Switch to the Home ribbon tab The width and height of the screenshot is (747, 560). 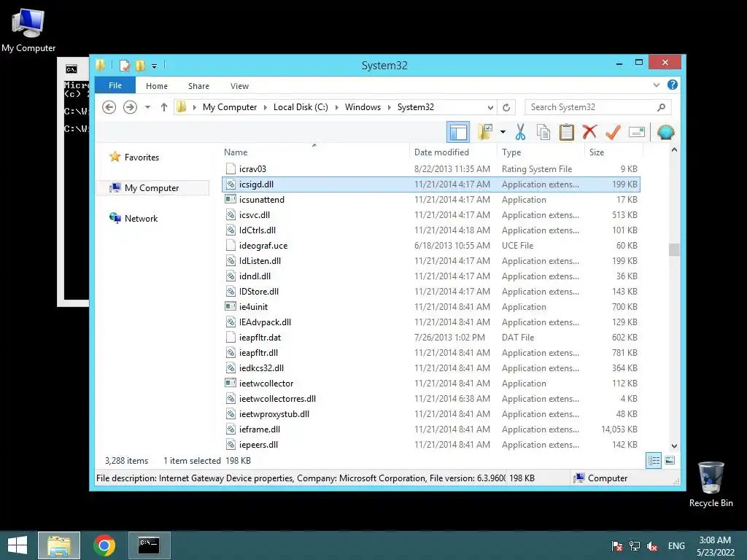[x=157, y=86]
